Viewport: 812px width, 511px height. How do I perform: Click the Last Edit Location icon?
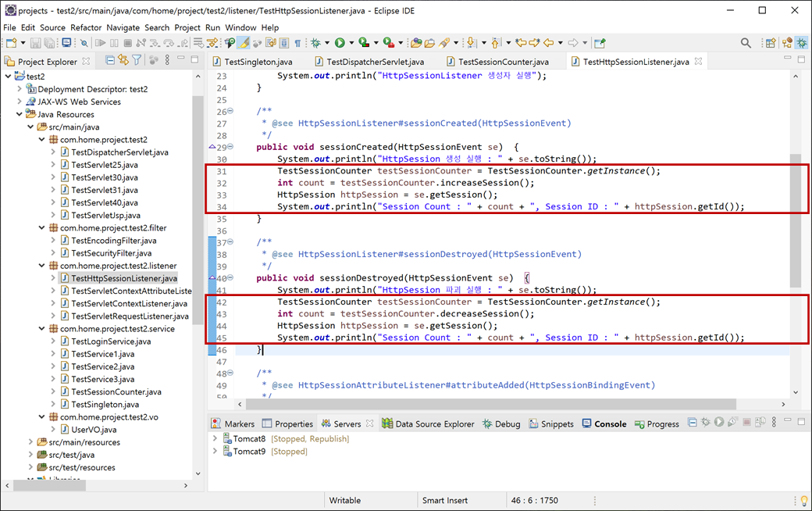tap(521, 42)
